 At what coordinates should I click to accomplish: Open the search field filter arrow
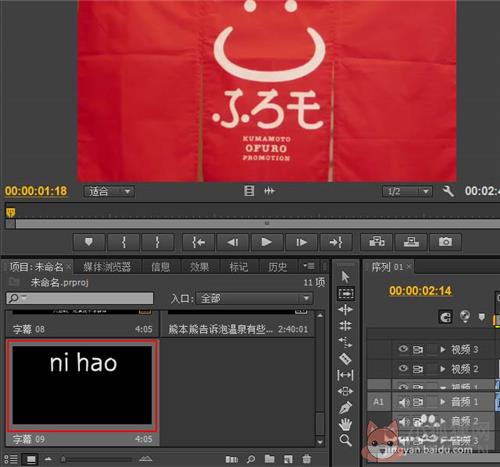point(23,298)
